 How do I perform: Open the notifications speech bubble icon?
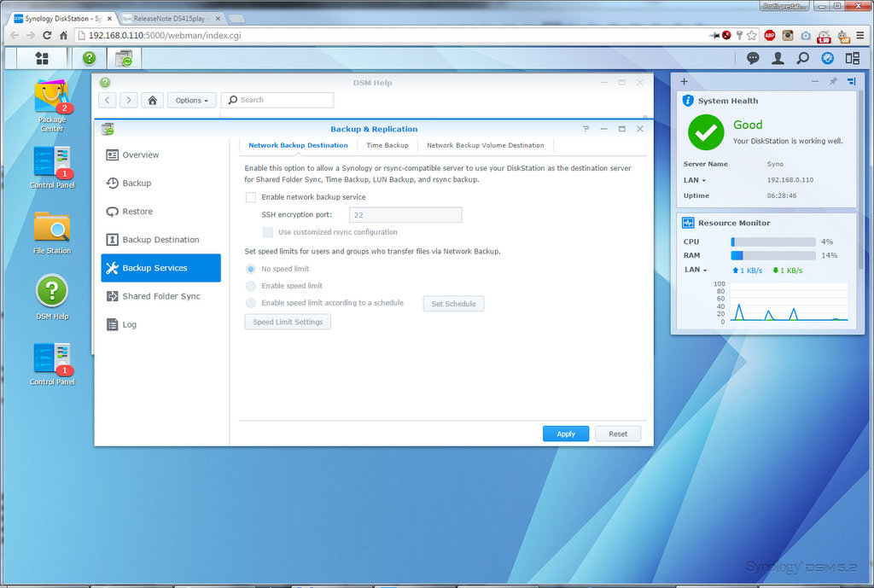pos(753,58)
